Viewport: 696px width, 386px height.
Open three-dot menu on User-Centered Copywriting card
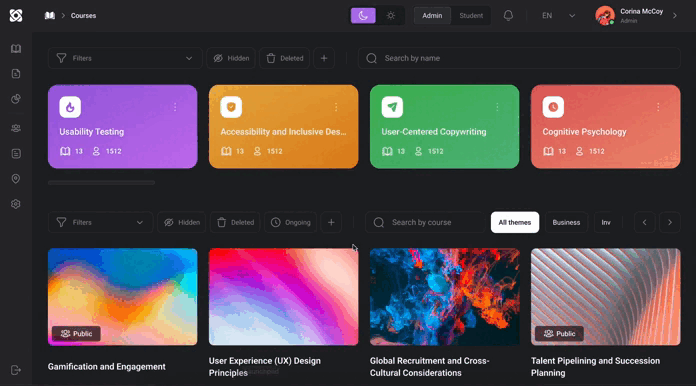point(497,107)
